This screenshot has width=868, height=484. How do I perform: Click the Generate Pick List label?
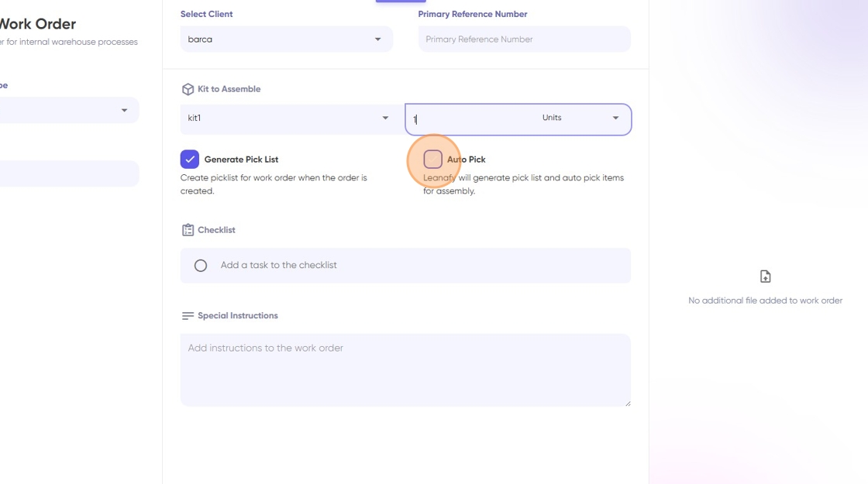[241, 160]
